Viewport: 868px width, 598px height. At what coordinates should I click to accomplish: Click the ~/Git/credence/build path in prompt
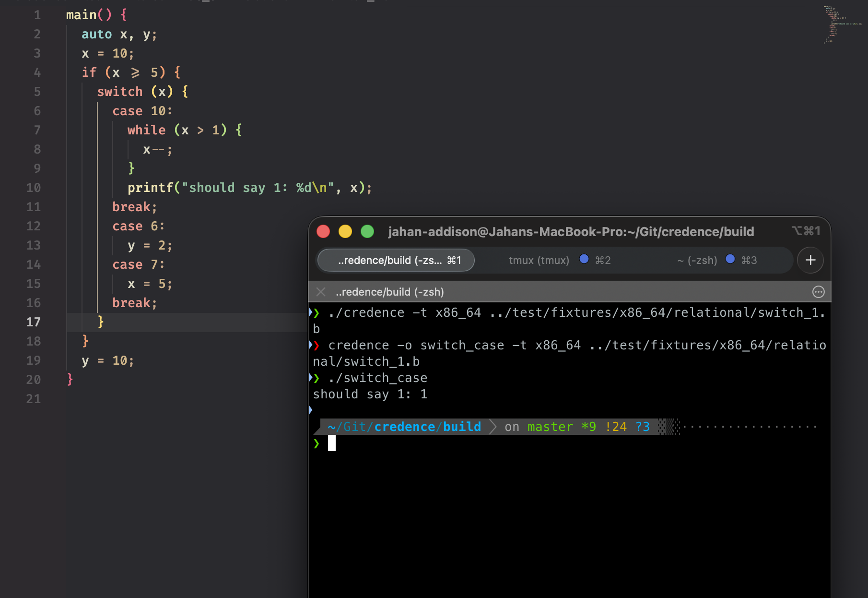tap(404, 427)
